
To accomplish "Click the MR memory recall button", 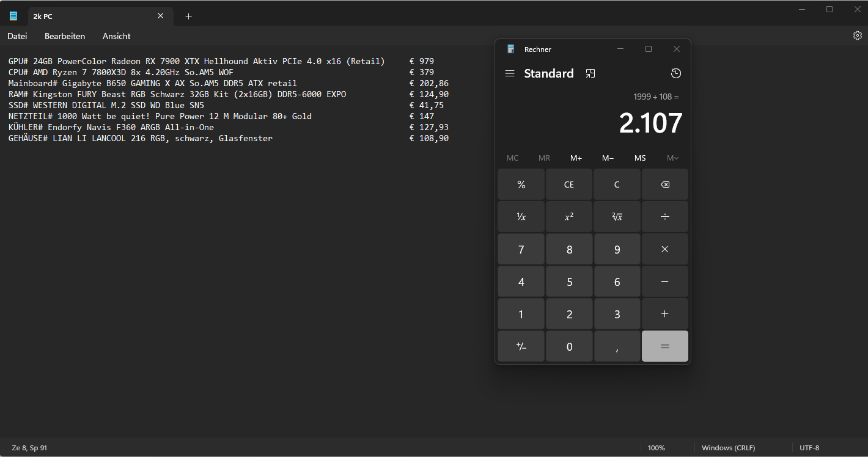I will [545, 158].
